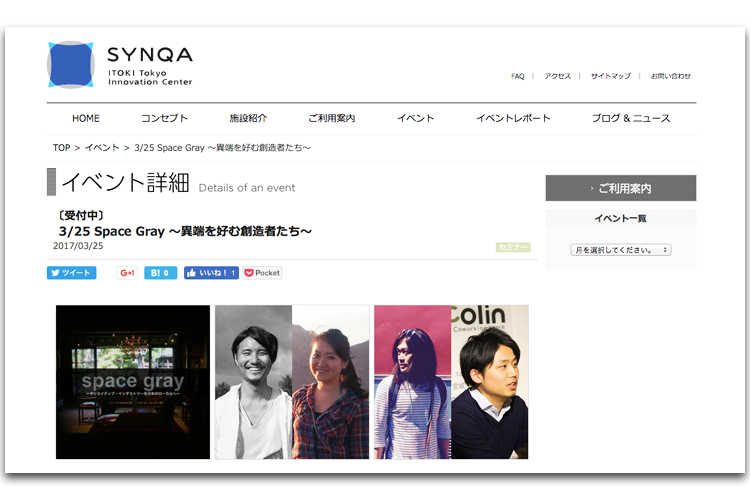Open the コンセプト menu item
Image resolution: width=750 pixels, height=500 pixels.
[165, 118]
